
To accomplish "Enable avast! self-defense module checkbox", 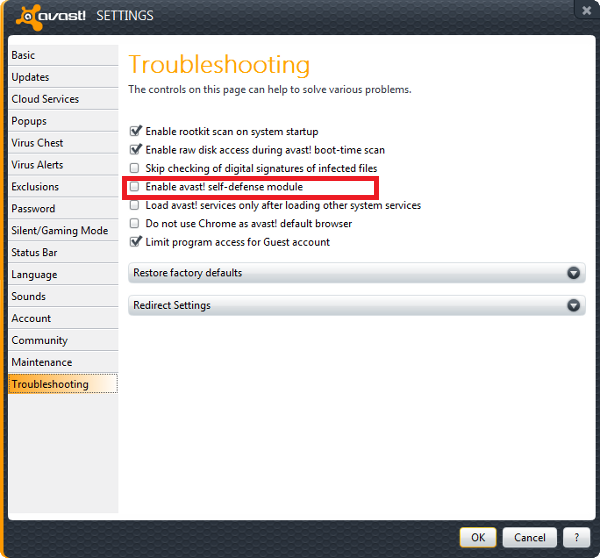I will coord(135,187).
